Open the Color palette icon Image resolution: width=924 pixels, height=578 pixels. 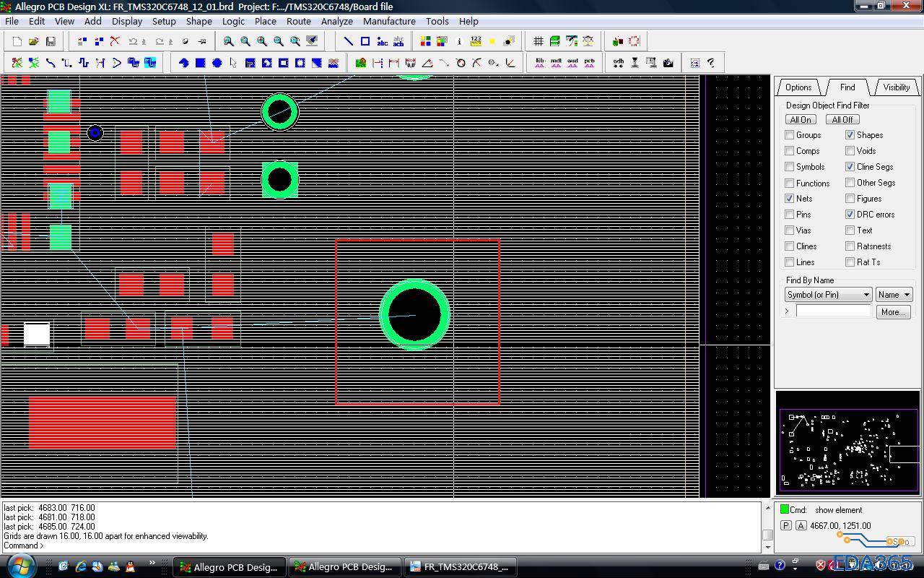(426, 41)
